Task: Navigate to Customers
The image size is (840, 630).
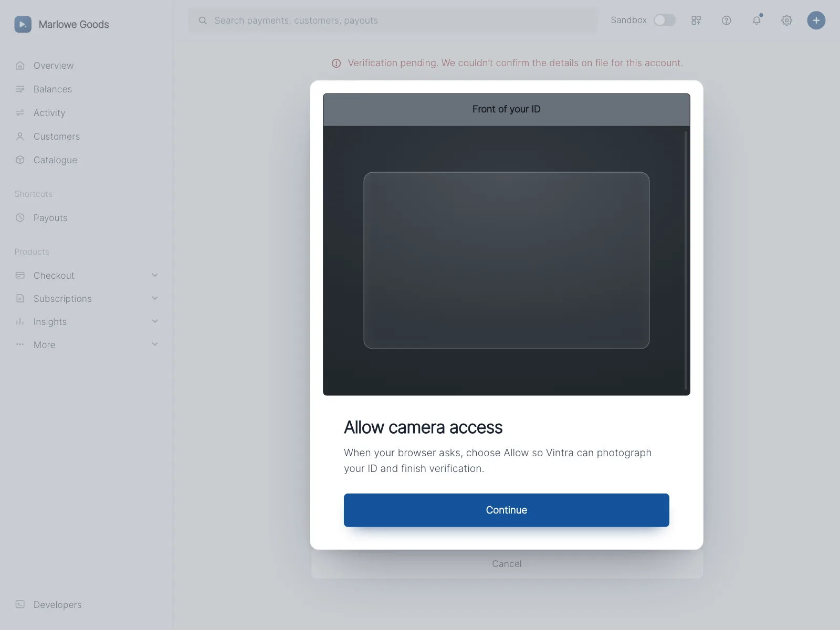Action: [x=57, y=136]
